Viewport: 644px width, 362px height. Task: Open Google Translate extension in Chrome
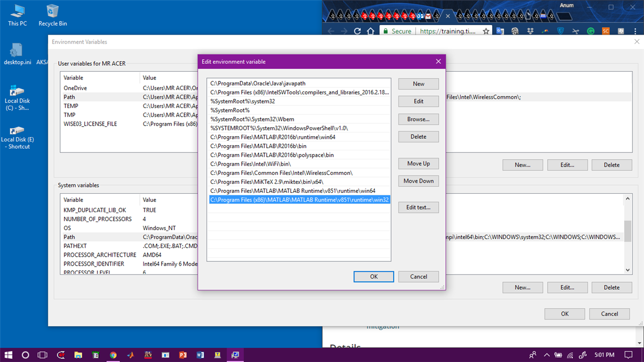(500, 31)
